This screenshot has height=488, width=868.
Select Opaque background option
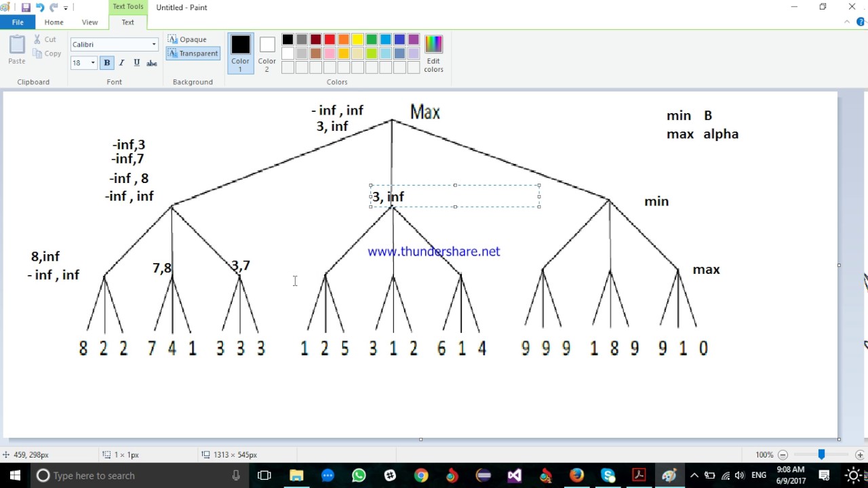tap(187, 39)
